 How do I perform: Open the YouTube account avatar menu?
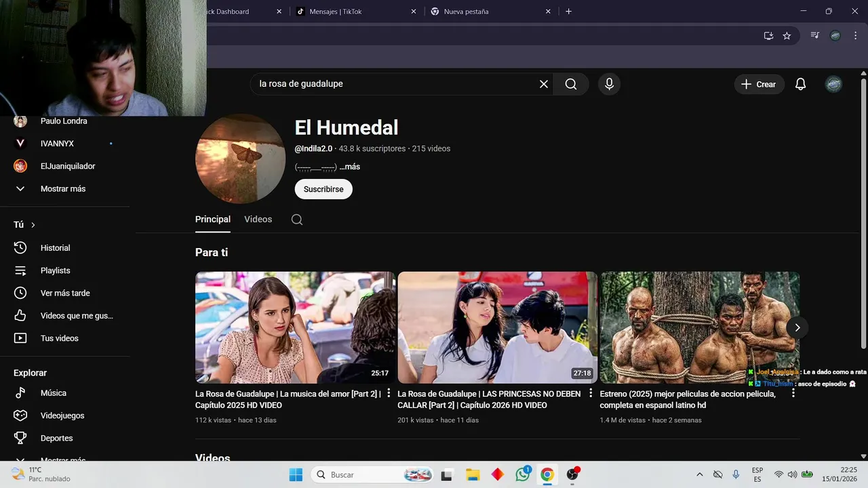833,84
